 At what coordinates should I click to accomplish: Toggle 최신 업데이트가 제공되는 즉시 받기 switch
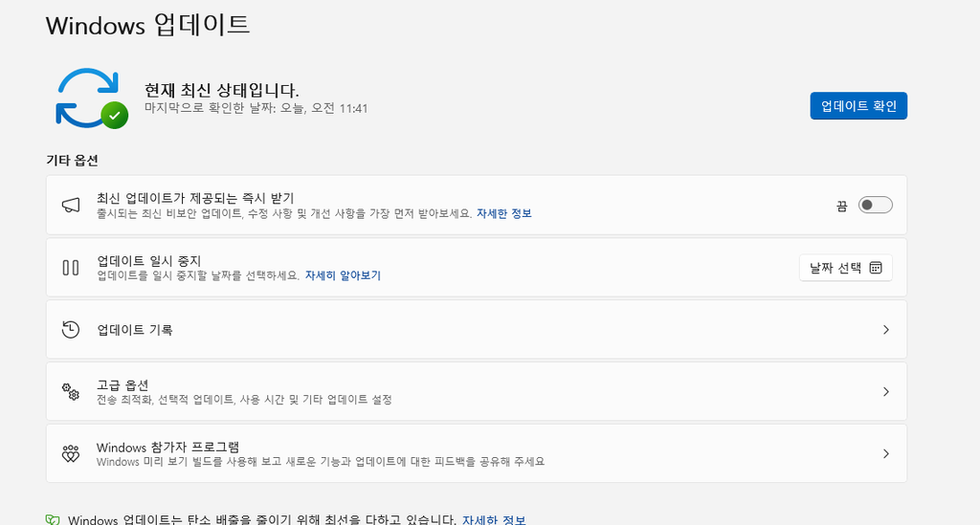875,205
